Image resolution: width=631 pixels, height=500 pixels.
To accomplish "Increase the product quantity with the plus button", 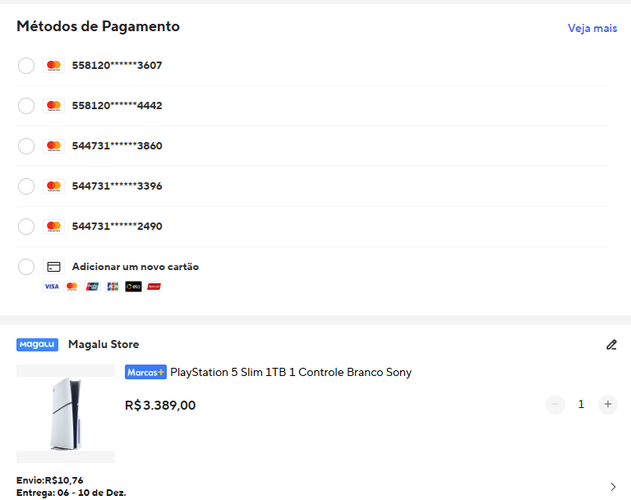I will (608, 404).
